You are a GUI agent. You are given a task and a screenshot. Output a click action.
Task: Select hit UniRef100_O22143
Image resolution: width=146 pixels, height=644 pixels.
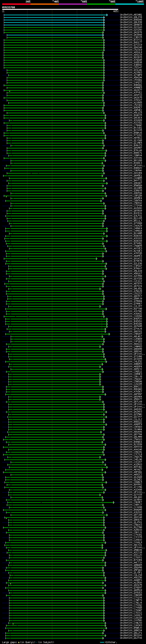click(131, 27)
